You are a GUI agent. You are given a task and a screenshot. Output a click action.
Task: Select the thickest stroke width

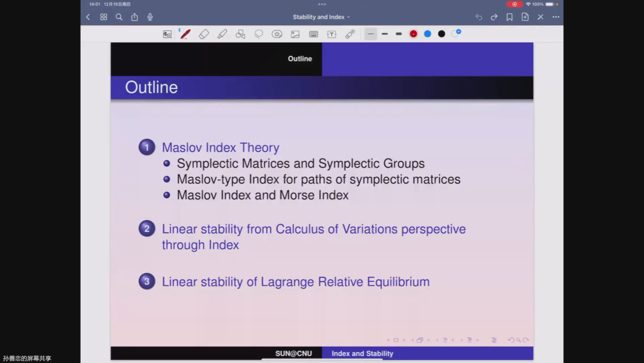399,34
